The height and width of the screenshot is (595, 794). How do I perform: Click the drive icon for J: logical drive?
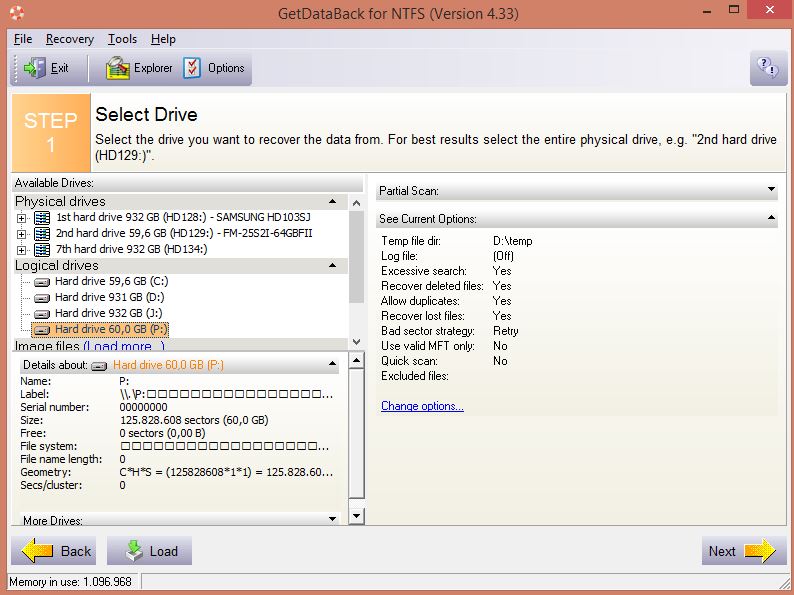(x=42, y=314)
